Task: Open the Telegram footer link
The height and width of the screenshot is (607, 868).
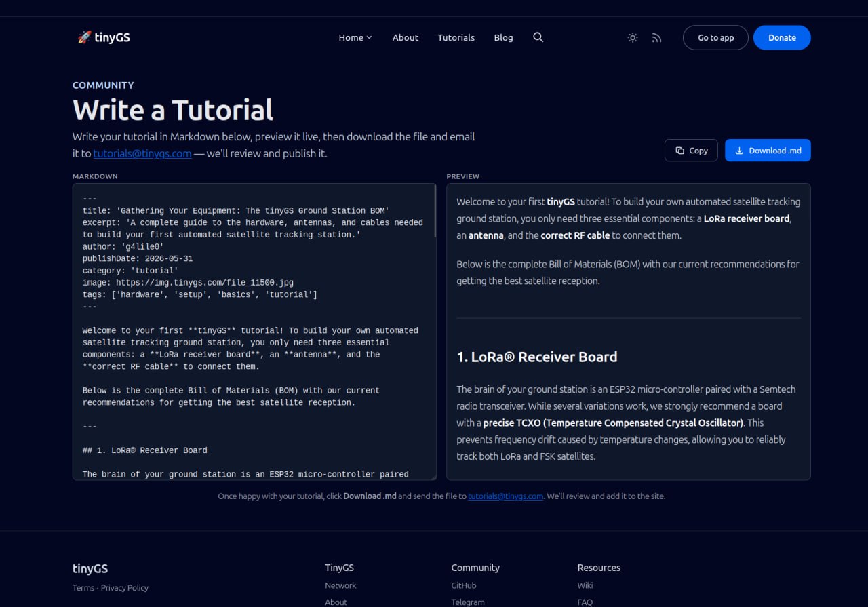Action: point(468,602)
